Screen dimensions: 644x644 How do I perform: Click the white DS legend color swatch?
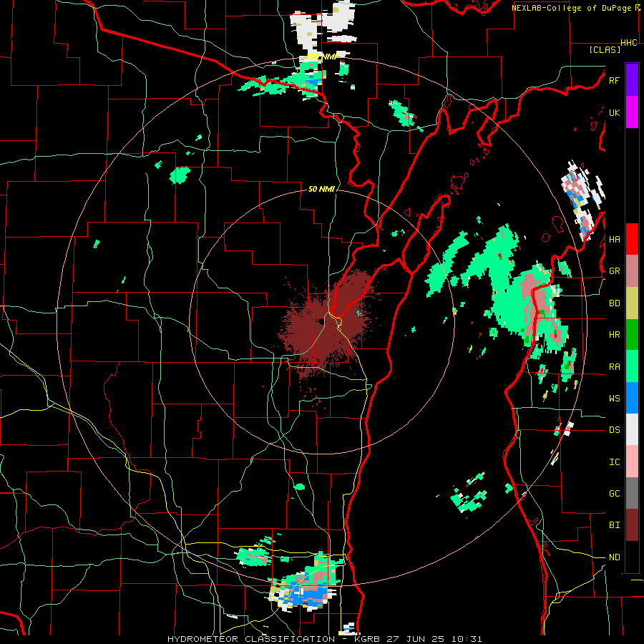click(632, 429)
